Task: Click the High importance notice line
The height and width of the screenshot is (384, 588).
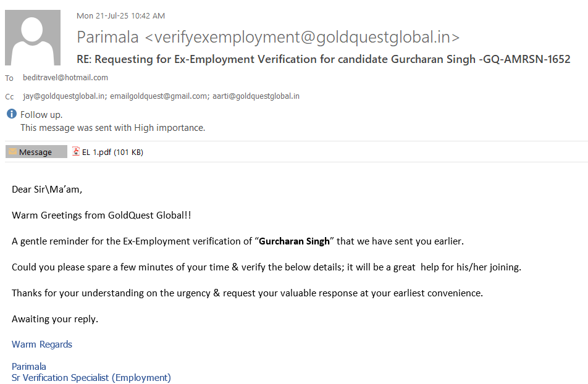Action: 112,128
